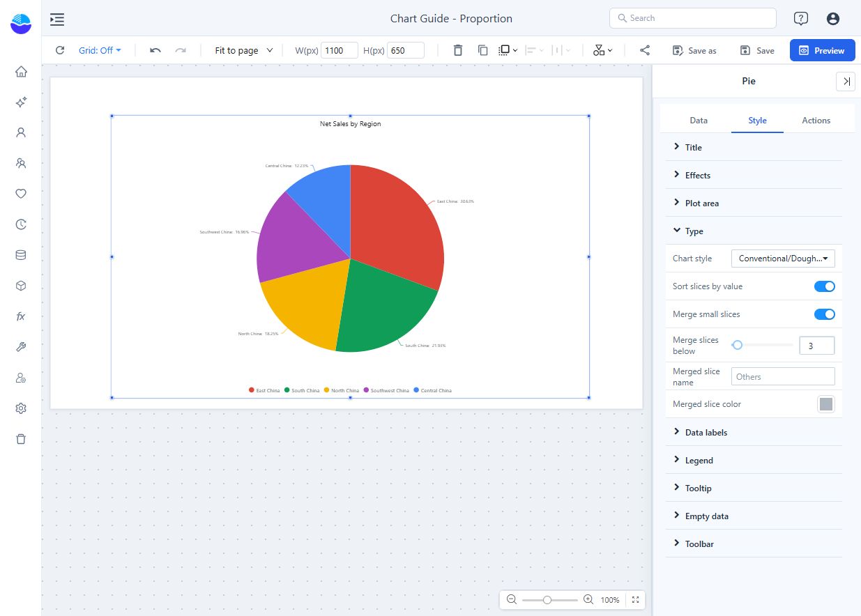Viewport: 861px width, 616px height.
Task: Expand the Tooltip section
Action: [x=754, y=488]
